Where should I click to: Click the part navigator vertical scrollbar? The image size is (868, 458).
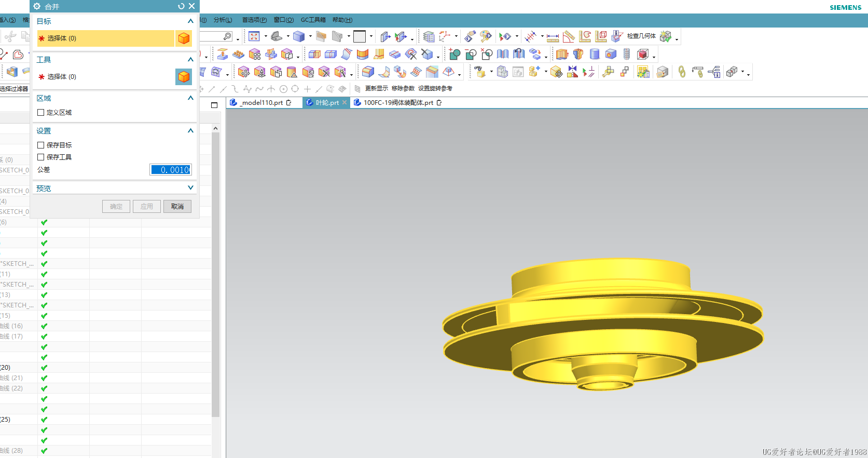215,274
